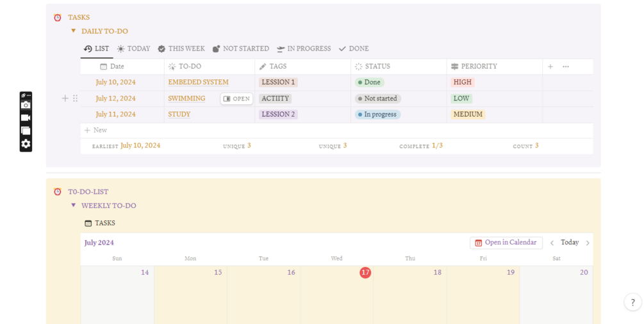This screenshot has width=644, height=324.
Task: Click the COUNT 3 summary
Action: [525, 146]
